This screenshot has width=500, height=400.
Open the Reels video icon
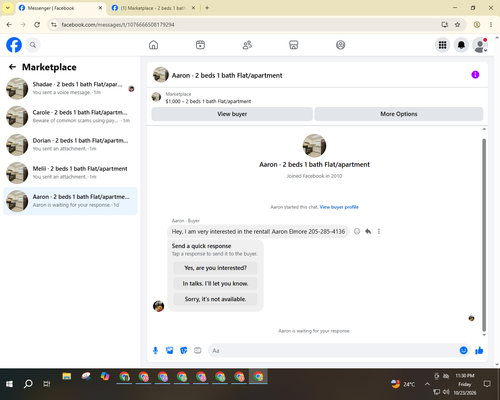point(200,45)
